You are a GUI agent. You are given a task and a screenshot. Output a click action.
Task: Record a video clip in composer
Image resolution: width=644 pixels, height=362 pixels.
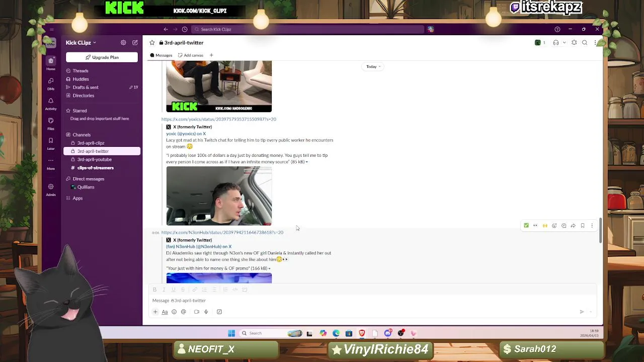pyautogui.click(x=197, y=312)
